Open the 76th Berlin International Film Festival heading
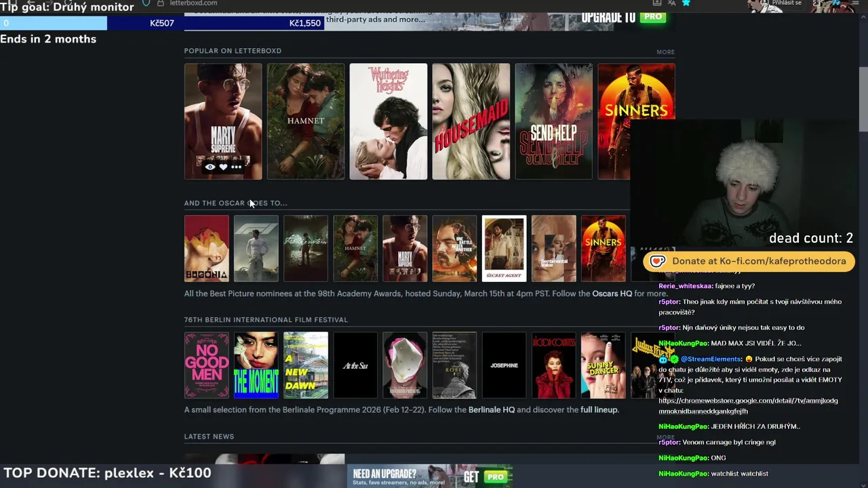Viewport: 868px width, 488px height. coord(266,319)
